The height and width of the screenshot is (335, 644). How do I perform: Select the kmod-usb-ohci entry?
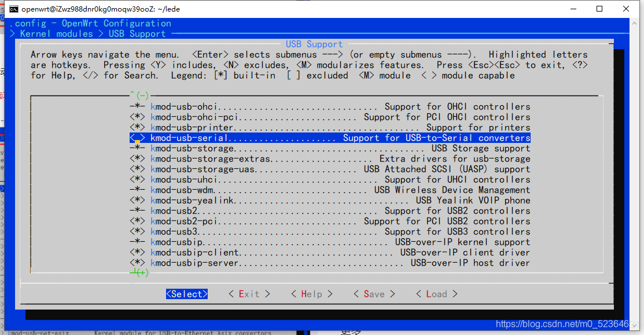[x=330, y=106]
